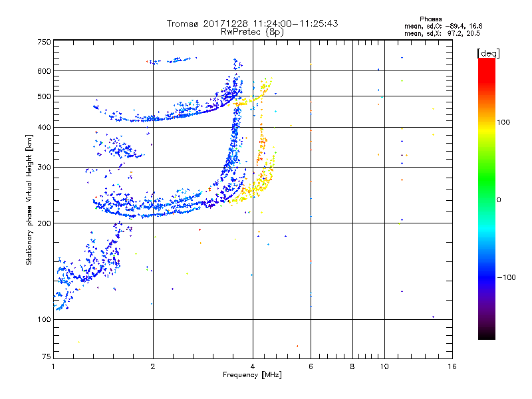The height and width of the screenshot is (399, 532).
Task: Click the y-axis tick label '75'
Action: [x=47, y=356]
